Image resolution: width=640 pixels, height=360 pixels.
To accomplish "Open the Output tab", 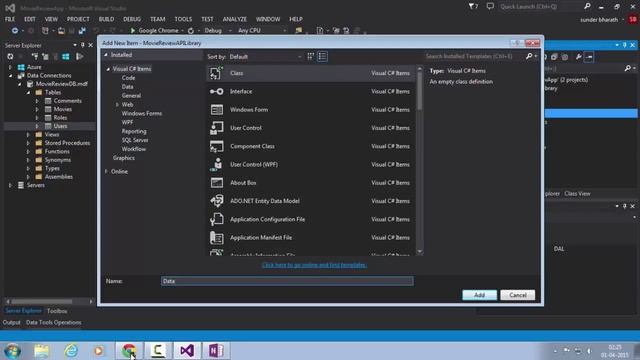I will [11, 322].
